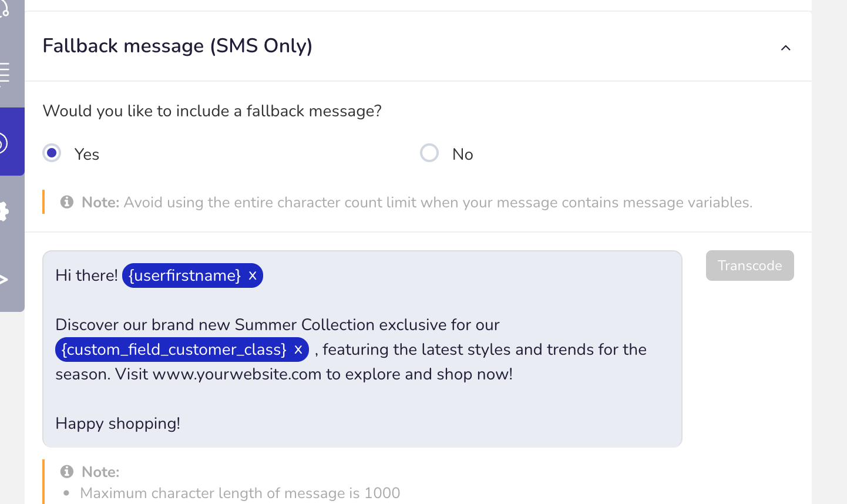Click the send arrow icon in sidebar
The width and height of the screenshot is (847, 504).
(x=4, y=280)
